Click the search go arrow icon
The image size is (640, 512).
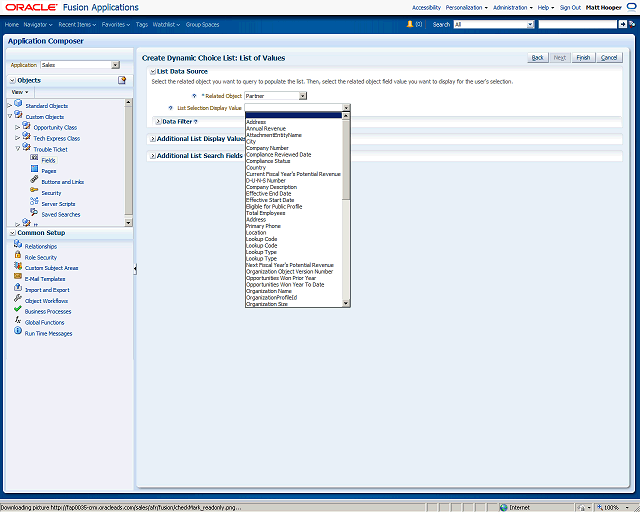click(622, 24)
